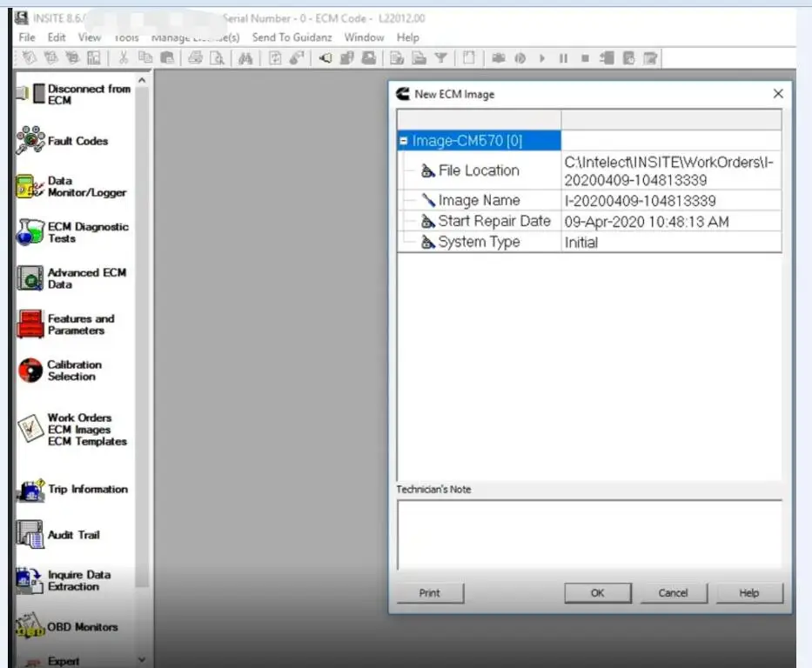Click the Initial system type value
Screen dimensions: 812x668
click(x=581, y=243)
